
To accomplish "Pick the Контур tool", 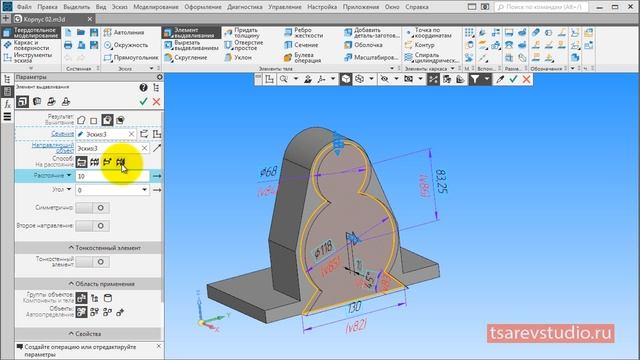I will 420,45.
